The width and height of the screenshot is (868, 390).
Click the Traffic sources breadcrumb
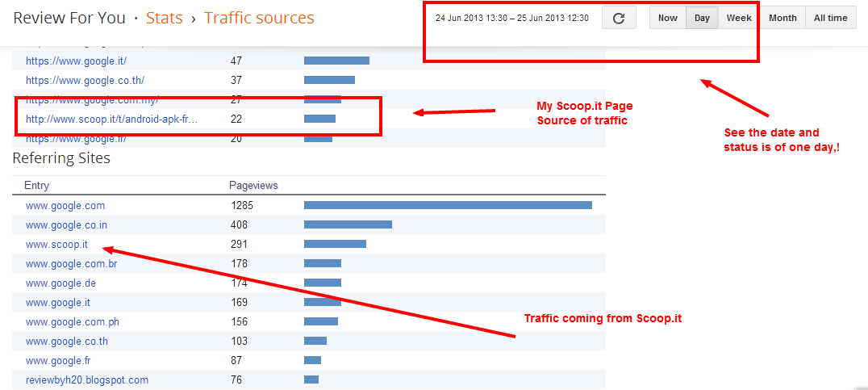(259, 18)
